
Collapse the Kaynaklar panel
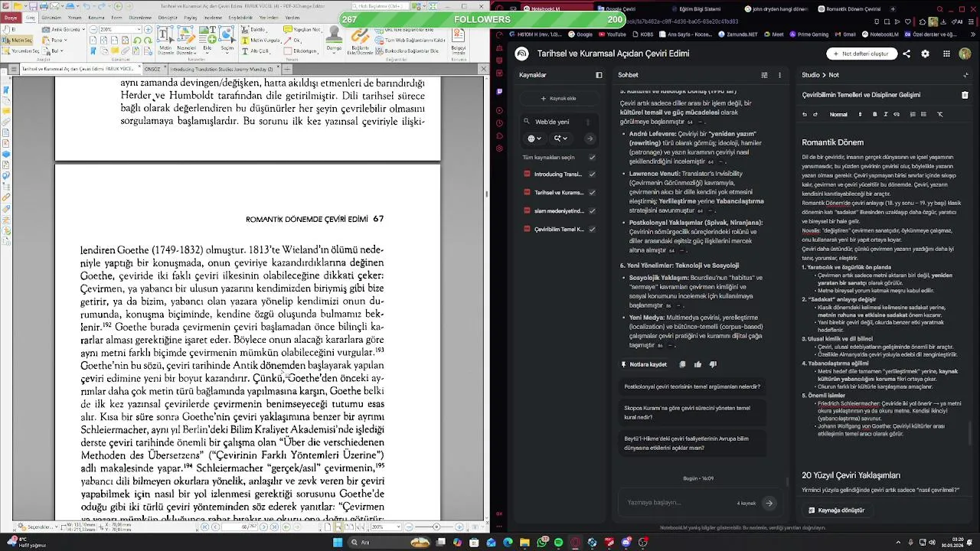pyautogui.click(x=599, y=75)
